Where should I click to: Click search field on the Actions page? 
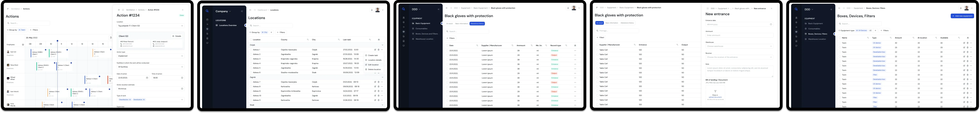(28, 23)
